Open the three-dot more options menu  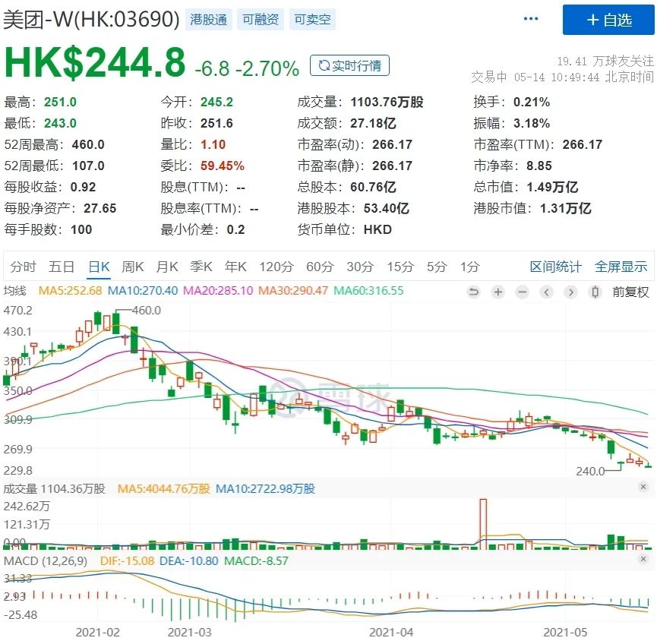click(531, 18)
